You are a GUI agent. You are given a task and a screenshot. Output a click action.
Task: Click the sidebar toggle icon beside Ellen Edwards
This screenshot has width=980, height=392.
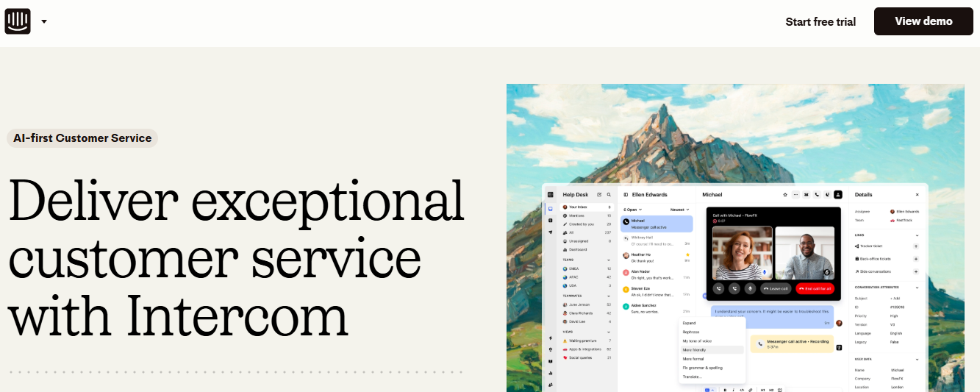point(626,195)
